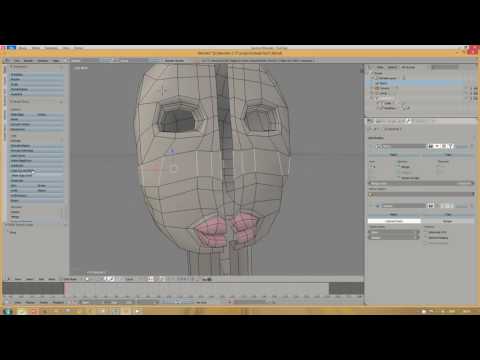Open the Window menu in Info header
Image resolution: width=480 pixels, height=360 pixels.
tap(43, 61)
